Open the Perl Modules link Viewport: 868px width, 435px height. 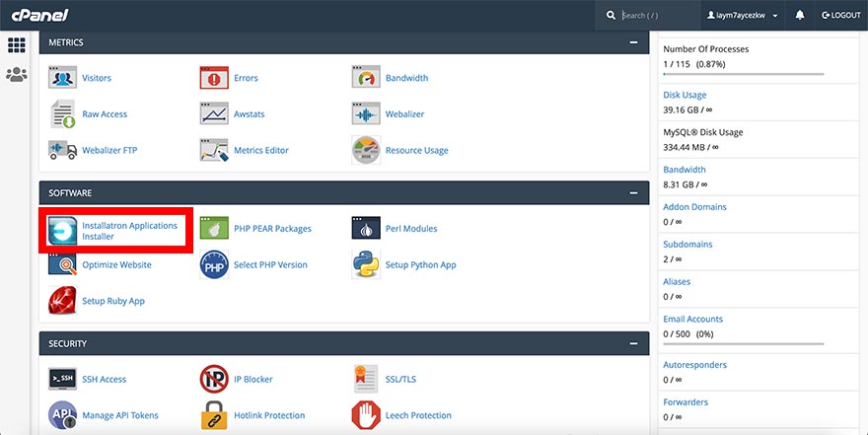pyautogui.click(x=411, y=229)
